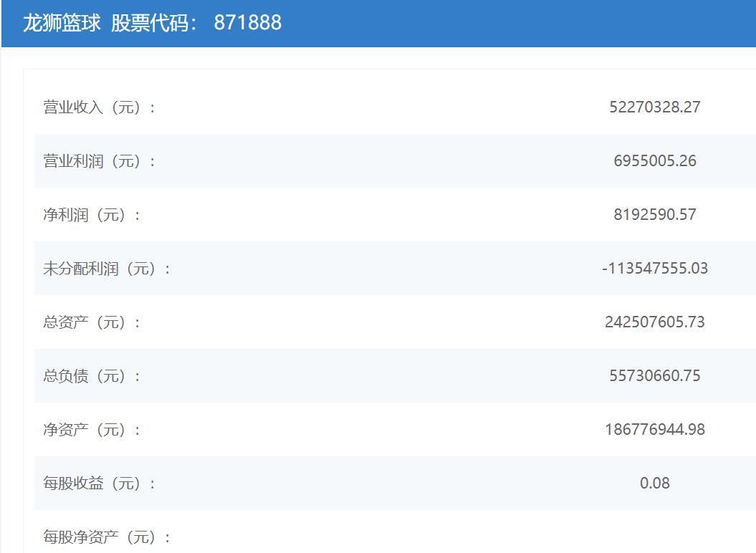Image resolution: width=756 pixels, height=553 pixels.
Task: Click the value 242507605.73
Action: pyautogui.click(x=655, y=322)
